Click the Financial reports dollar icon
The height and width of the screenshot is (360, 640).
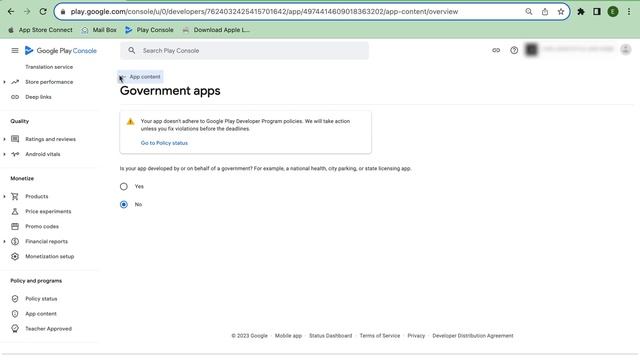coord(15,242)
